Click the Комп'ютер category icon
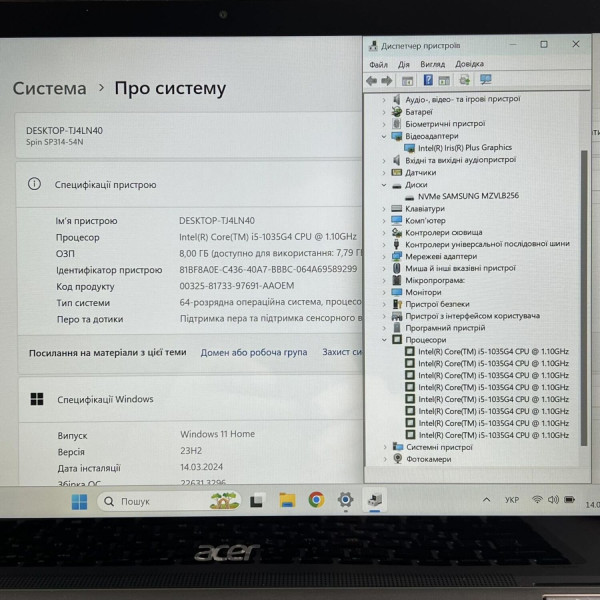The image size is (600, 600). 397,220
